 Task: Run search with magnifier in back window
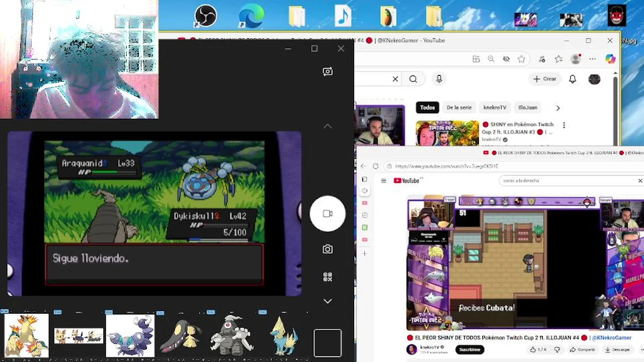tap(413, 79)
